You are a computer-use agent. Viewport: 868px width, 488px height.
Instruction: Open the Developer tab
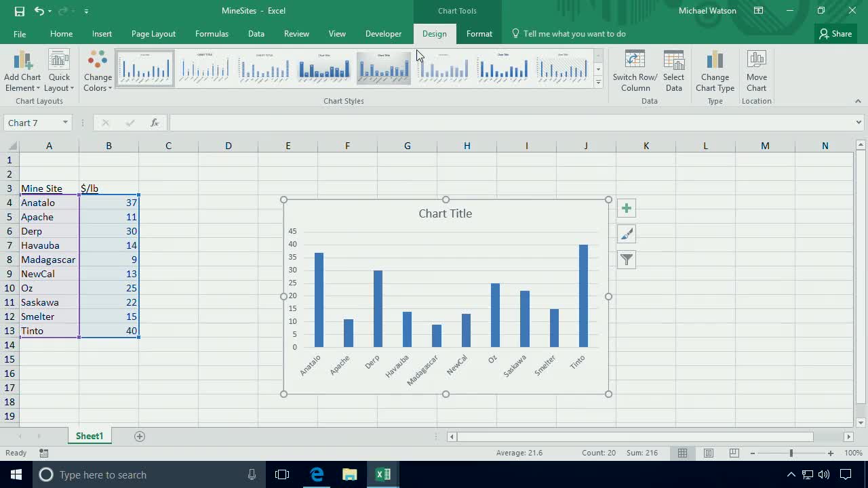(x=383, y=33)
